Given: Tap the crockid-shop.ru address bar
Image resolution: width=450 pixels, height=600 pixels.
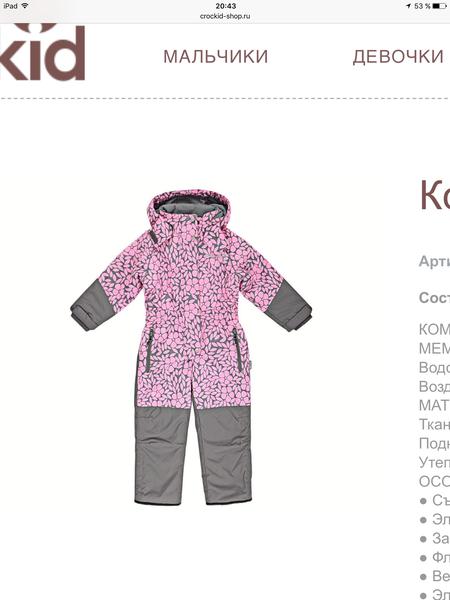Looking at the screenshot, I should (225, 17).
